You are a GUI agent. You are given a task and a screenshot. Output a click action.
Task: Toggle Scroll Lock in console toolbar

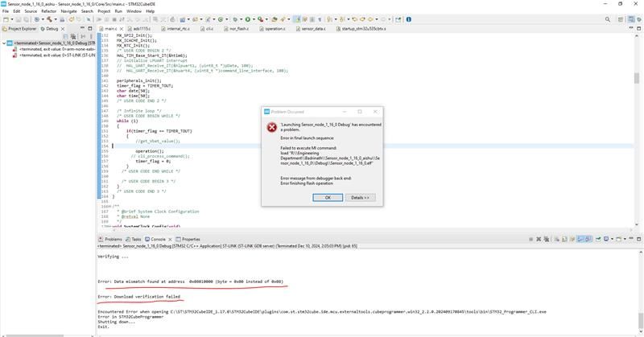pyautogui.click(x=565, y=239)
